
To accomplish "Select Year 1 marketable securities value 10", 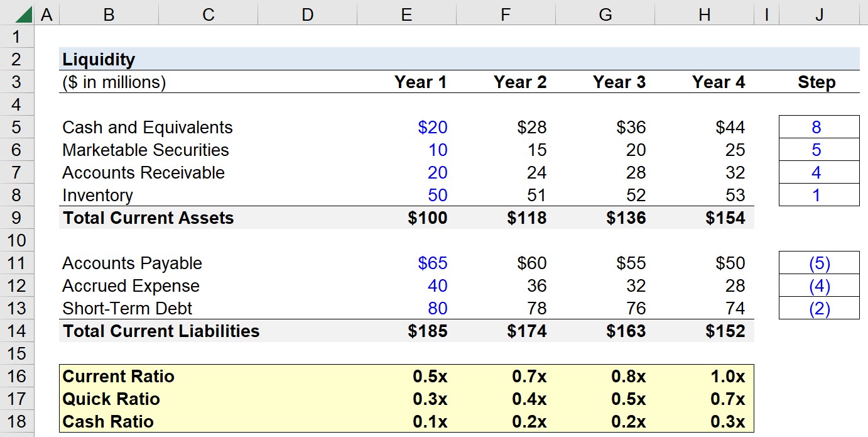I will pos(438,150).
